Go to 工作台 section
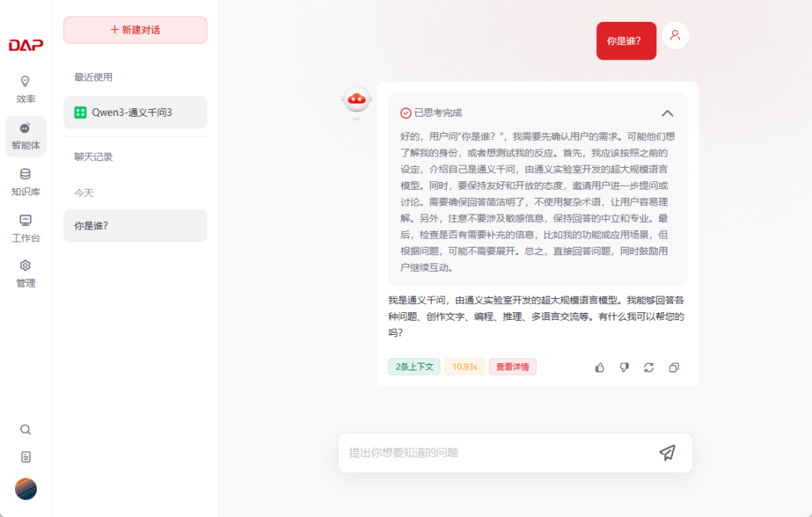Image resolution: width=812 pixels, height=517 pixels. pyautogui.click(x=26, y=228)
